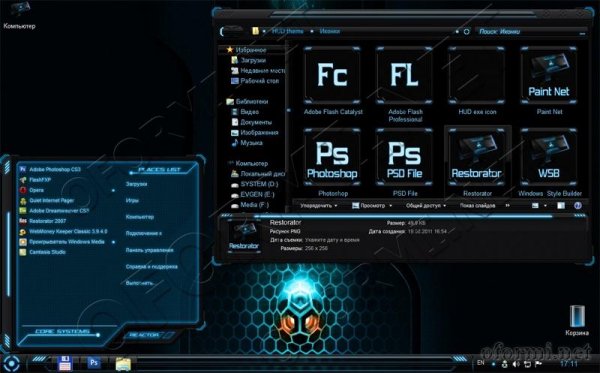This screenshot has width=600, height=373.
Task: Open the Общий доступ dropdown
Action: tap(426, 205)
